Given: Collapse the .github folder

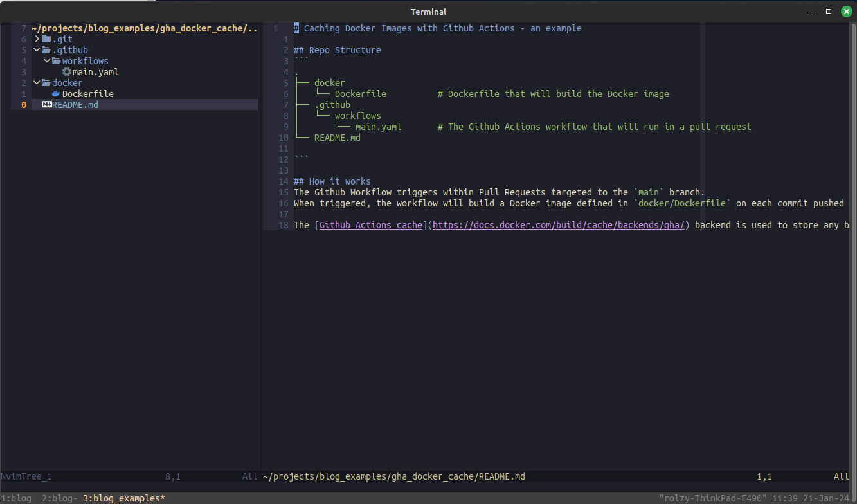Looking at the screenshot, I should [x=37, y=50].
